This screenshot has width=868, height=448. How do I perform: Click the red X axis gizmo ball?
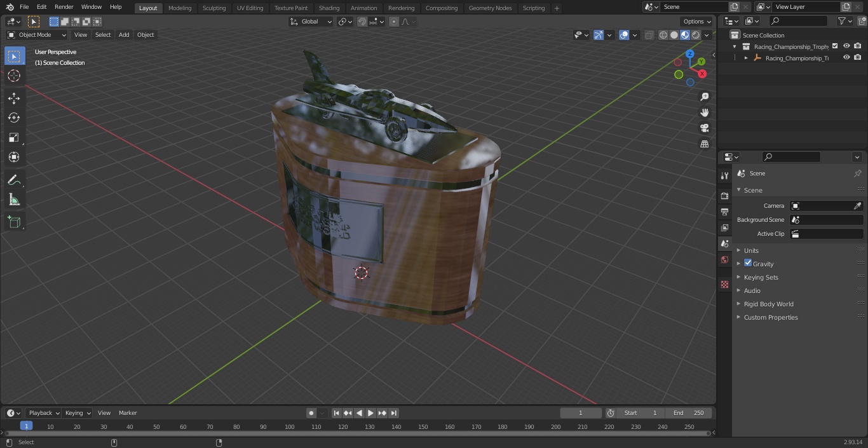(x=702, y=74)
